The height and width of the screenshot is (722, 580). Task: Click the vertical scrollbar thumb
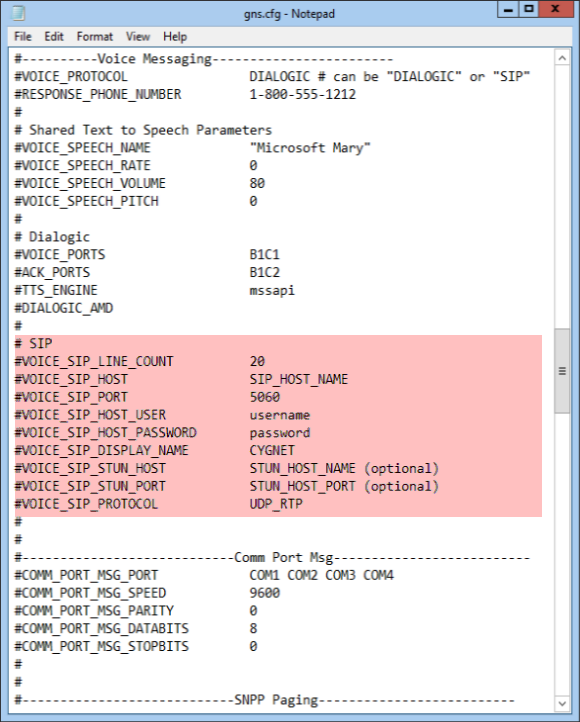coord(562,371)
